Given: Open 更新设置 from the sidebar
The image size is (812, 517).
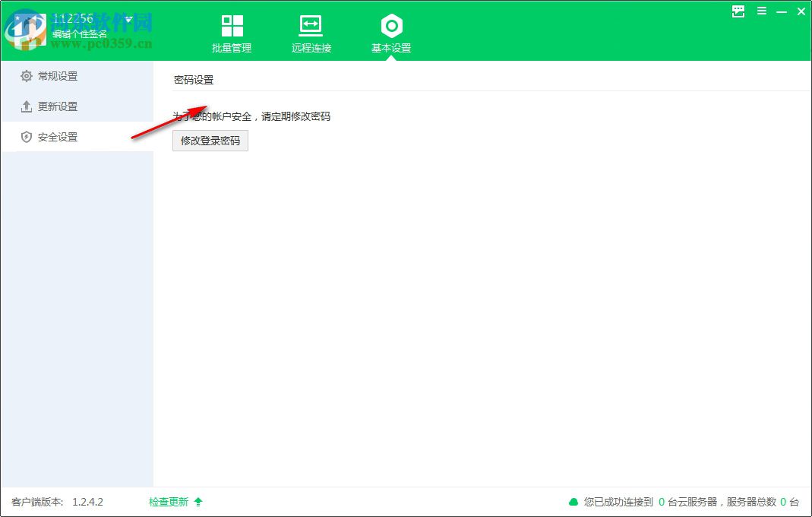Looking at the screenshot, I should pyautogui.click(x=57, y=106).
